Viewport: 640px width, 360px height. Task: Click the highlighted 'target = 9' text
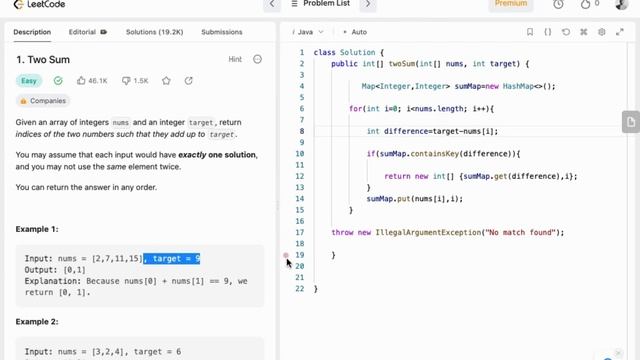172,258
